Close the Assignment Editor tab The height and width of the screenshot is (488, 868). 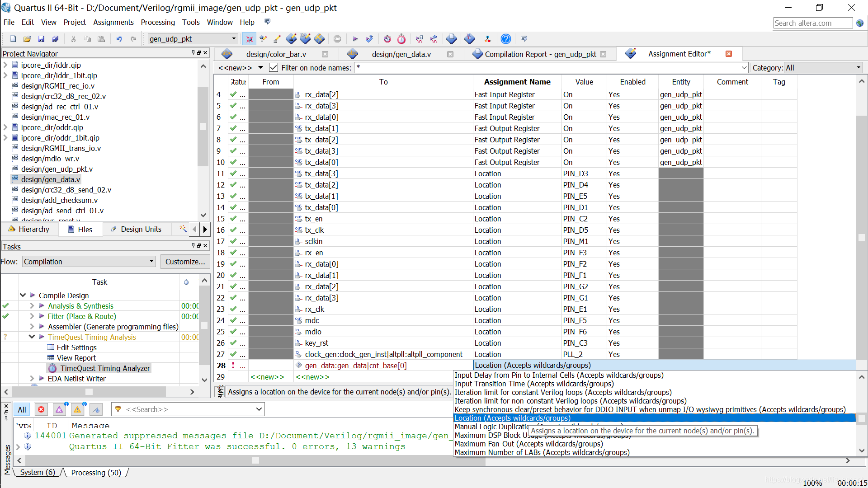[729, 54]
